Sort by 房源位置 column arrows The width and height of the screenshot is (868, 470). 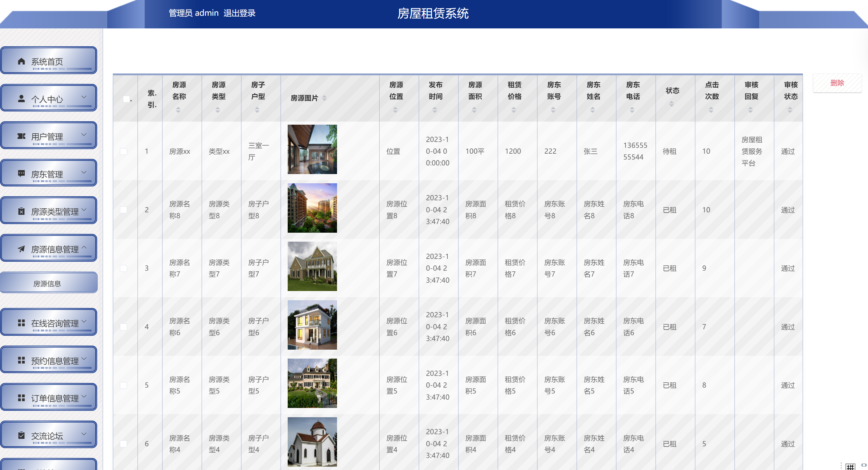(395, 110)
